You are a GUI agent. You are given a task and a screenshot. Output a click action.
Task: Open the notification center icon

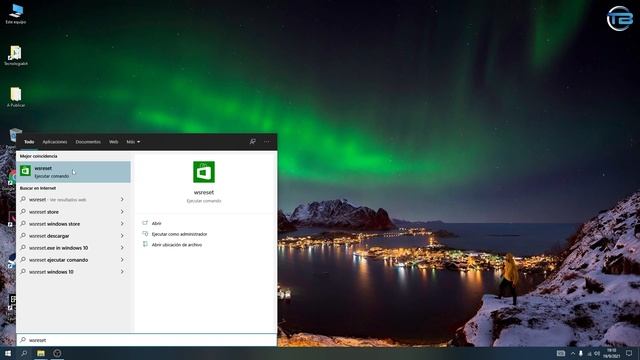[629, 353]
